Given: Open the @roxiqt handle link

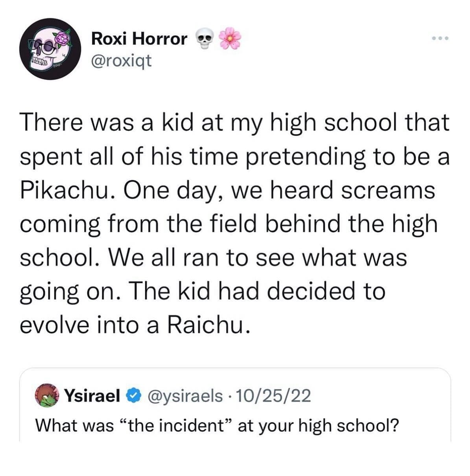Looking at the screenshot, I should pyautogui.click(x=121, y=61).
